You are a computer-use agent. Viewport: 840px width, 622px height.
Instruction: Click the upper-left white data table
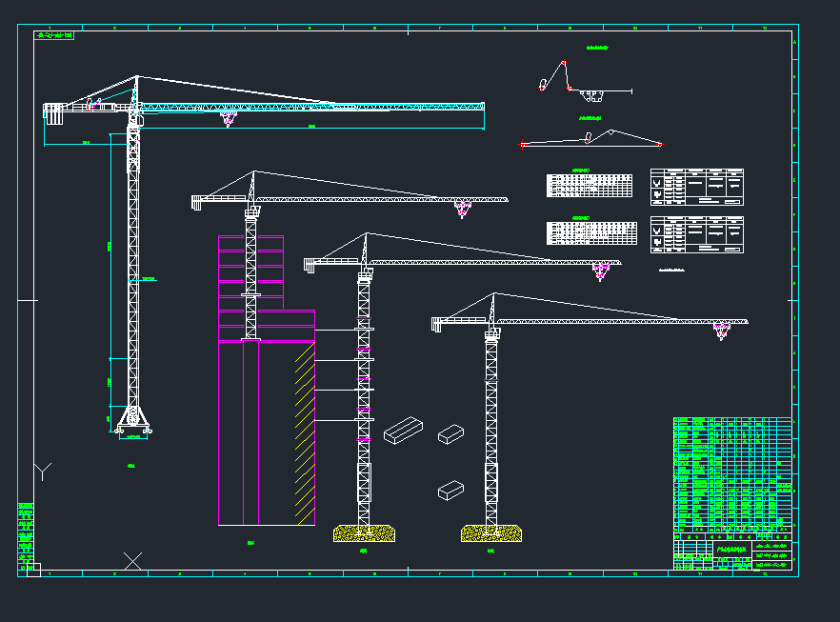click(x=590, y=185)
